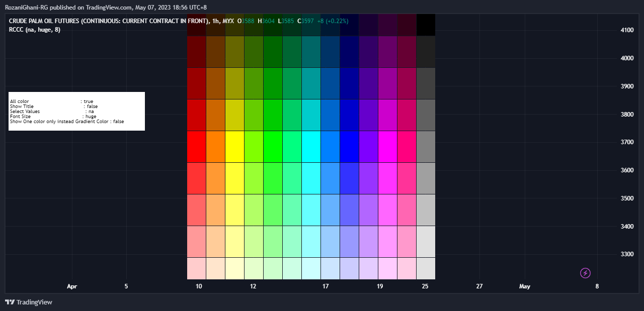Open the TradingView logo at bottom left

coord(29,302)
